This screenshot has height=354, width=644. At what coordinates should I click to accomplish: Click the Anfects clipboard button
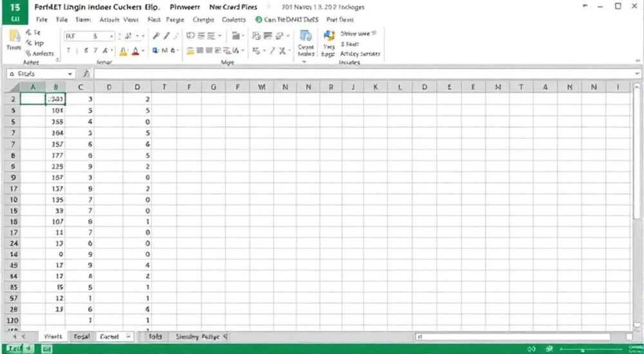(x=40, y=53)
